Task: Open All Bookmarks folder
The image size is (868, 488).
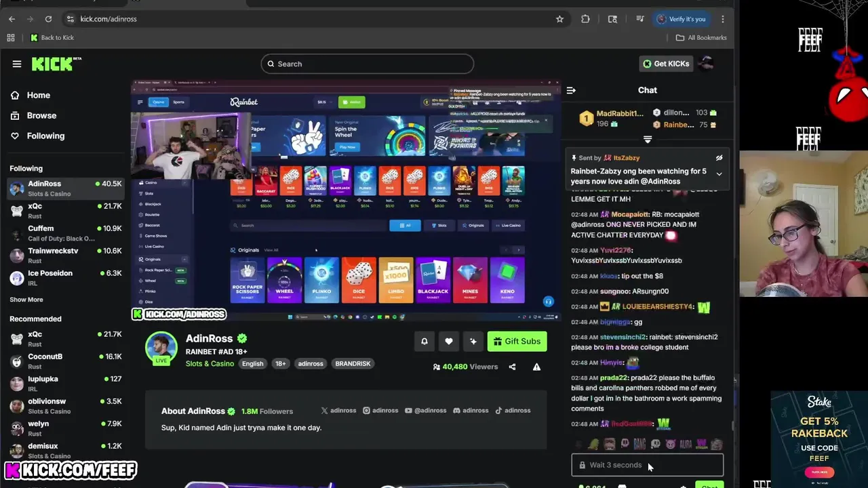Action: click(701, 38)
